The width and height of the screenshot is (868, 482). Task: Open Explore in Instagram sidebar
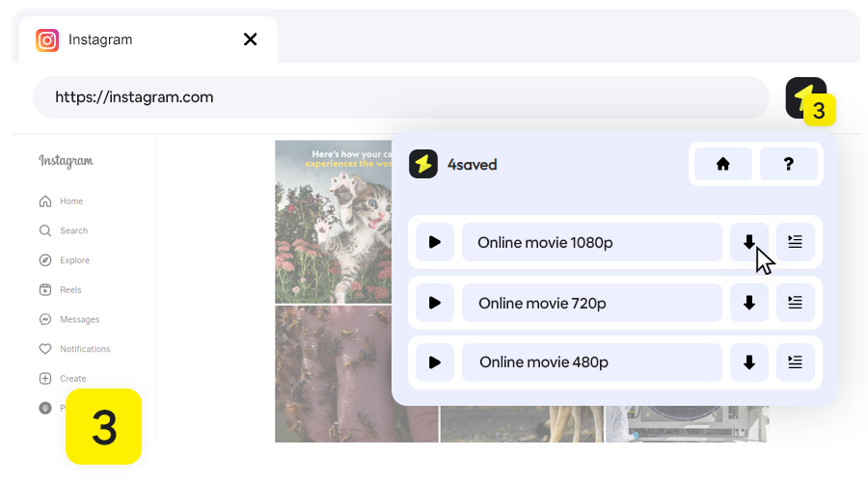pyautogui.click(x=74, y=260)
